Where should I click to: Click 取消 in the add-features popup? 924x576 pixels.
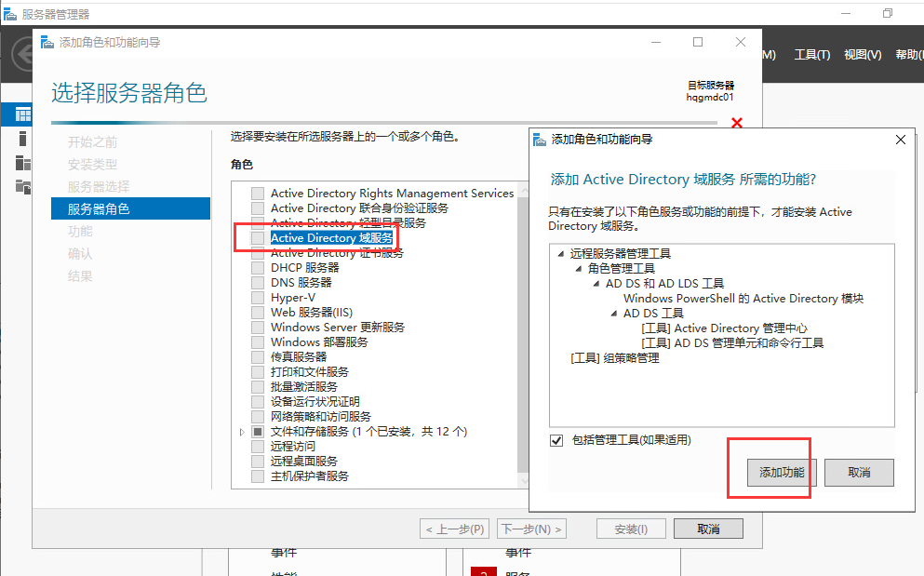(x=859, y=472)
